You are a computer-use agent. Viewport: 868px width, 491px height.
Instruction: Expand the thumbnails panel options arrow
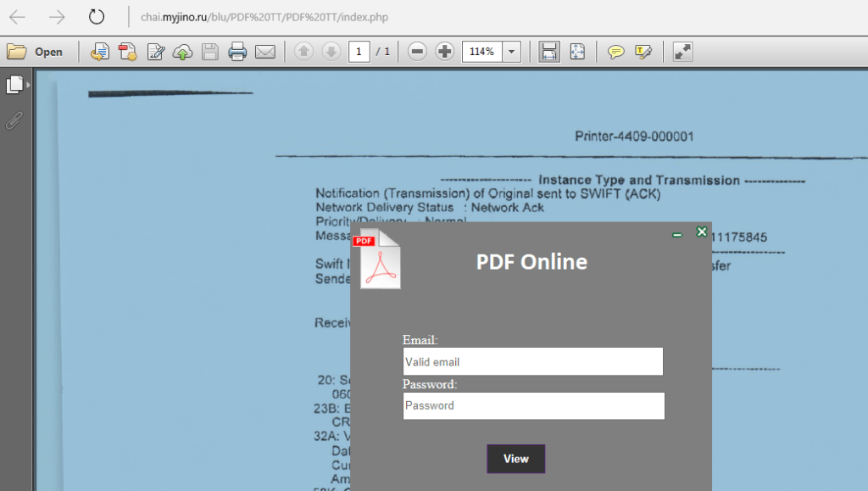[29, 85]
